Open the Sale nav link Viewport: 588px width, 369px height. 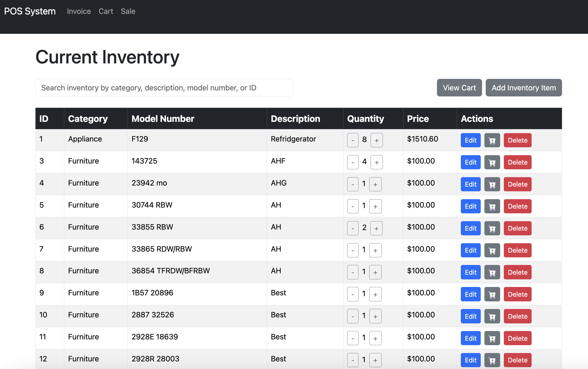tap(128, 11)
